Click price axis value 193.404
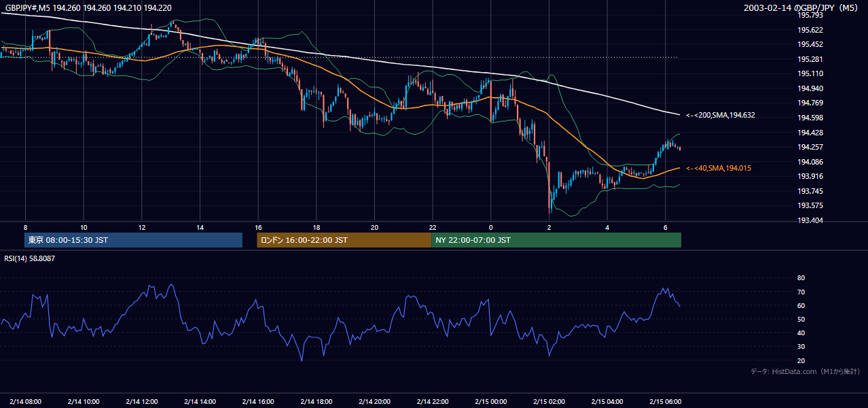Screen dimensions: 868x408 pos(810,220)
